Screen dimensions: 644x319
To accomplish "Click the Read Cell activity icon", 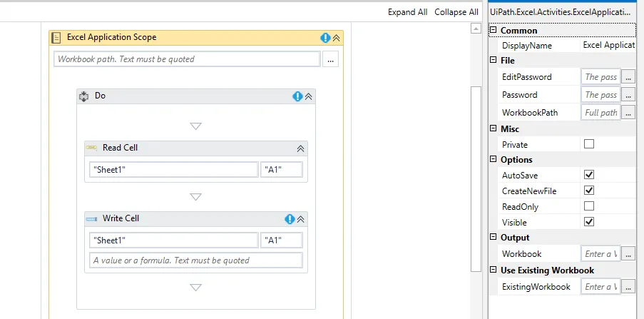I will click(x=91, y=148).
